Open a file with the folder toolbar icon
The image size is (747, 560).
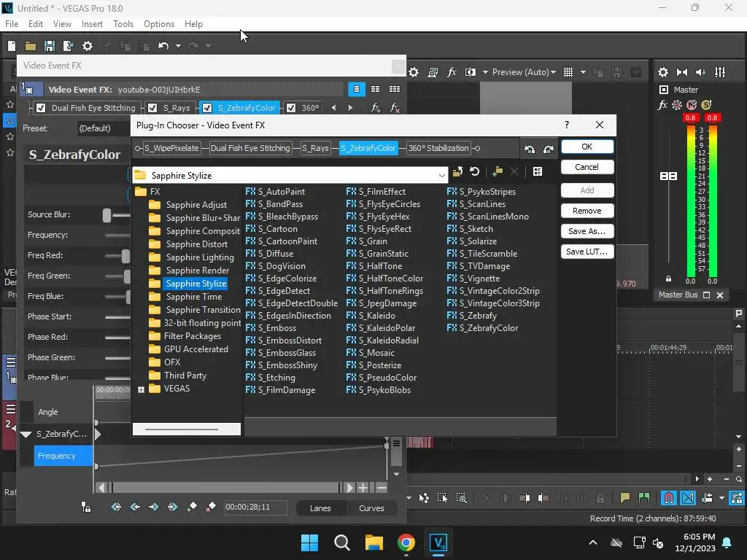coord(31,46)
